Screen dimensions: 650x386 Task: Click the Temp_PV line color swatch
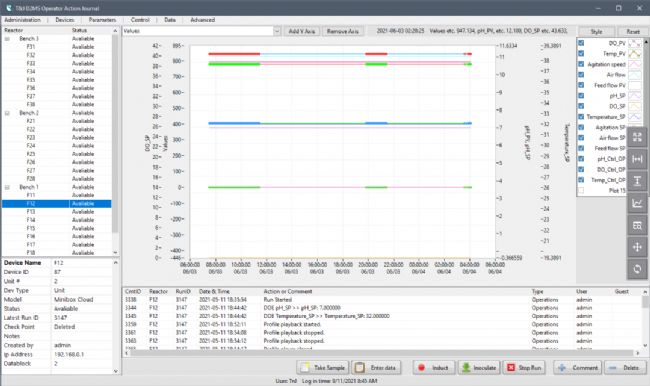pos(635,54)
